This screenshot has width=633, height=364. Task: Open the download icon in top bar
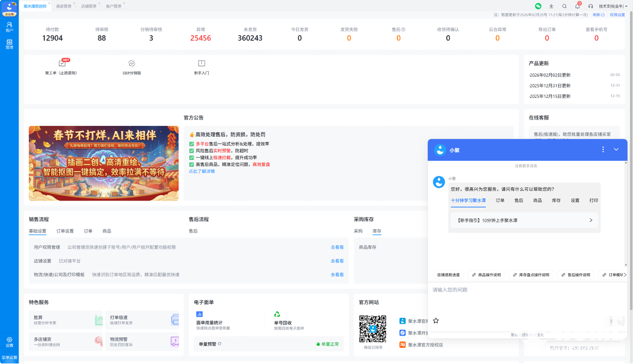pyautogui.click(x=551, y=6)
